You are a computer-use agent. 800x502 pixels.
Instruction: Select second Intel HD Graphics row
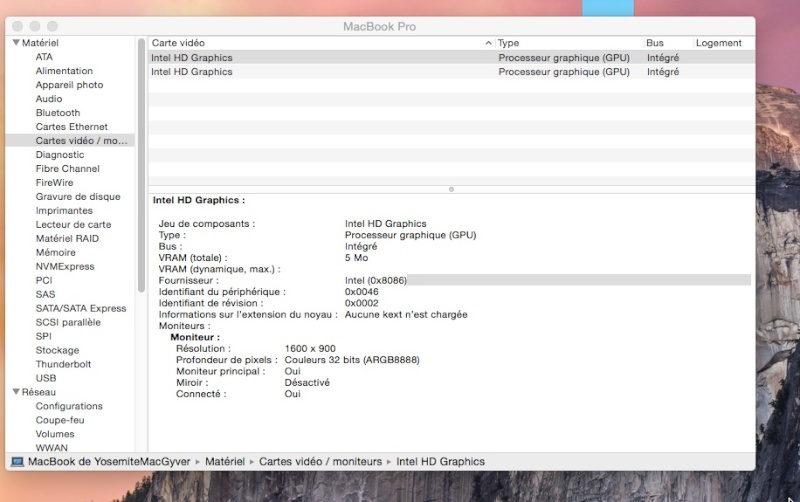452,72
